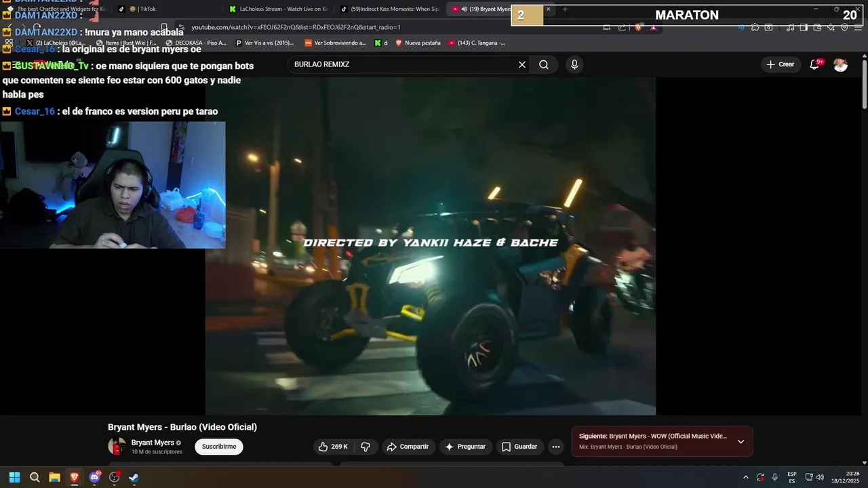Image resolution: width=868 pixels, height=488 pixels.
Task: Switch to LaCholexs Stream Kick tab
Action: pos(278,9)
